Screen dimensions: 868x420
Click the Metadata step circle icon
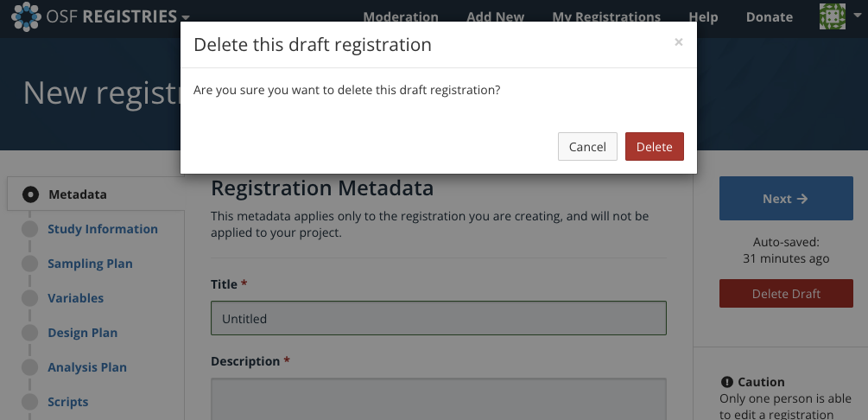click(31, 194)
